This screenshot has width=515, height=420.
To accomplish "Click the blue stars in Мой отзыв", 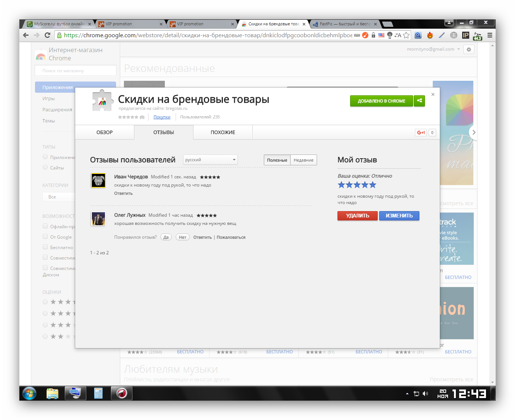I will 357,185.
